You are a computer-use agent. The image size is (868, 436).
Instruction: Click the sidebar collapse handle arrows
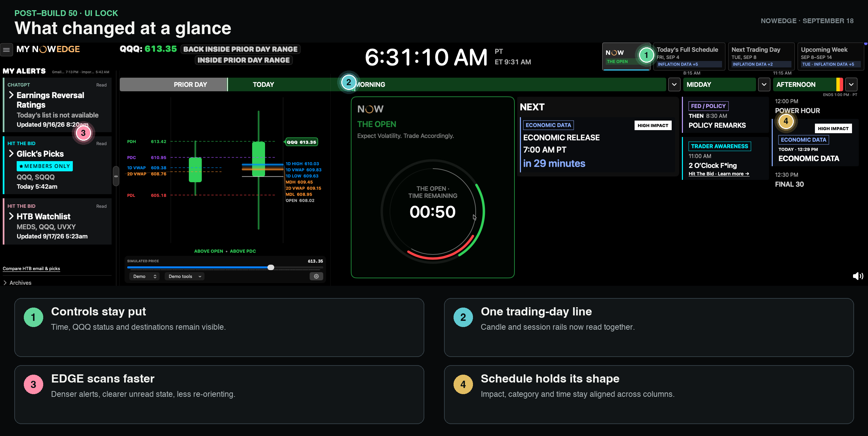coord(116,176)
